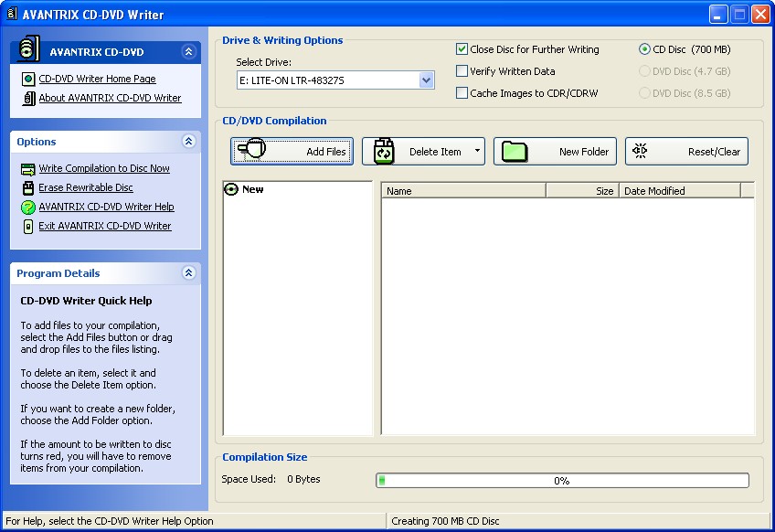Select DVD Disc (4.7 GB) radio button

(x=644, y=71)
